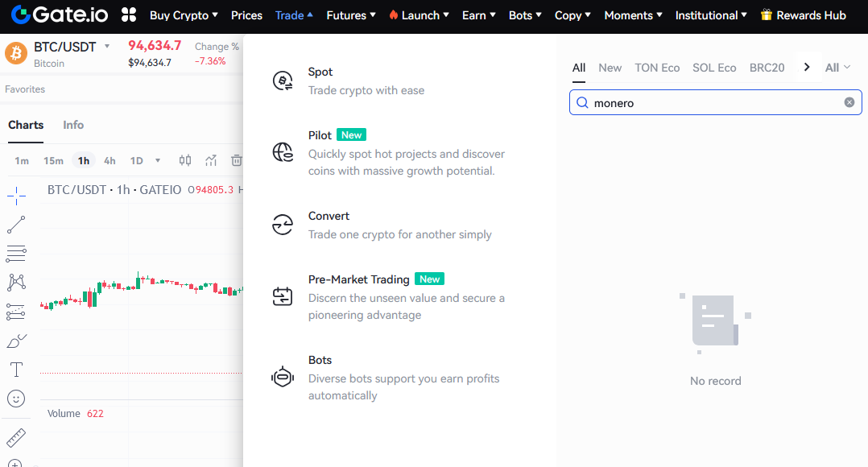Select the brush drawing tool
868x467 pixels.
click(x=16, y=341)
